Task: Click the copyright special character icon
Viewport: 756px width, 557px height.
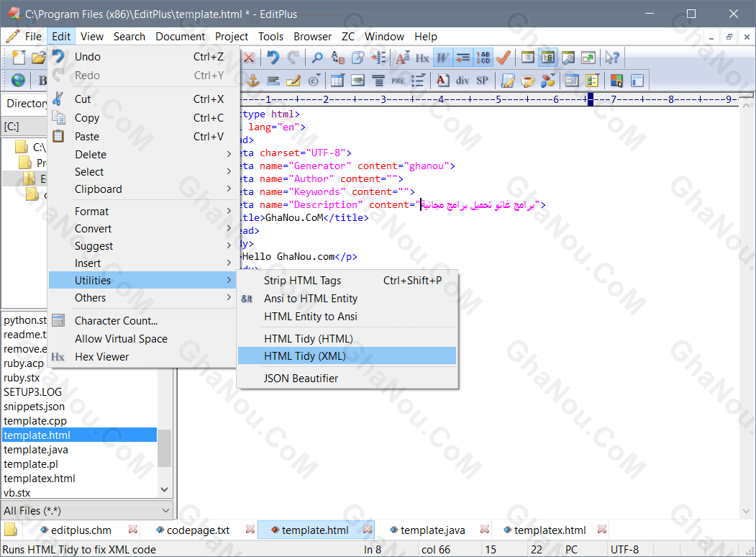Action: 314,81
